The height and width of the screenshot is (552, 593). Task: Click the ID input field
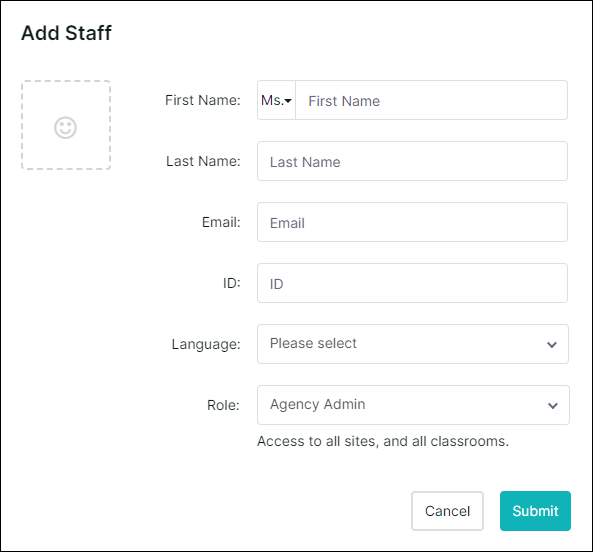(412, 283)
